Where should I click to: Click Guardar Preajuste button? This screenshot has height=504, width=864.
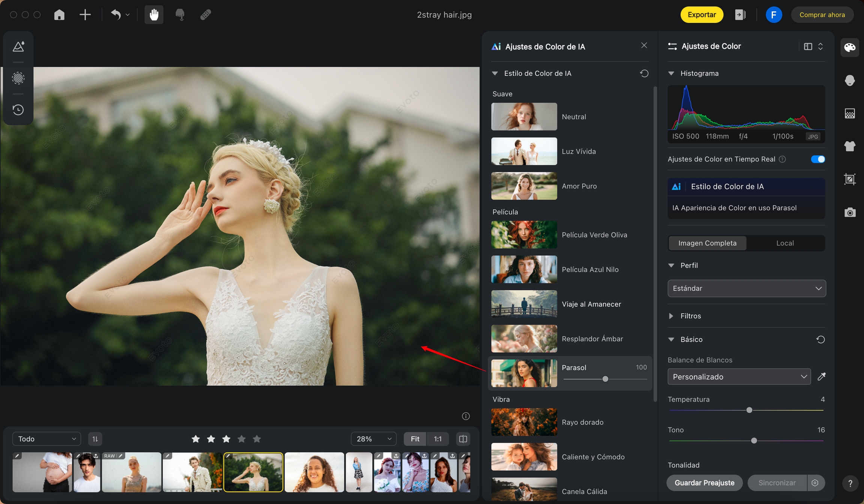(x=704, y=483)
